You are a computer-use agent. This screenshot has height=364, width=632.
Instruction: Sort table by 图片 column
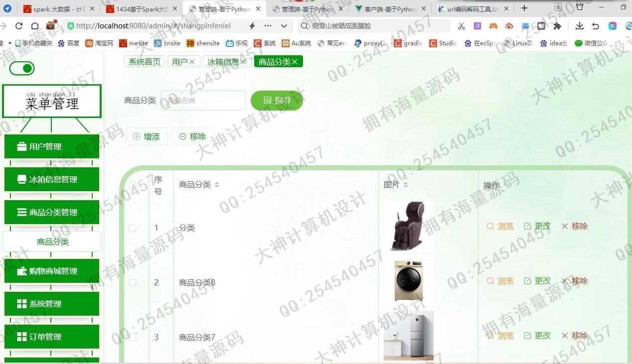tap(405, 185)
